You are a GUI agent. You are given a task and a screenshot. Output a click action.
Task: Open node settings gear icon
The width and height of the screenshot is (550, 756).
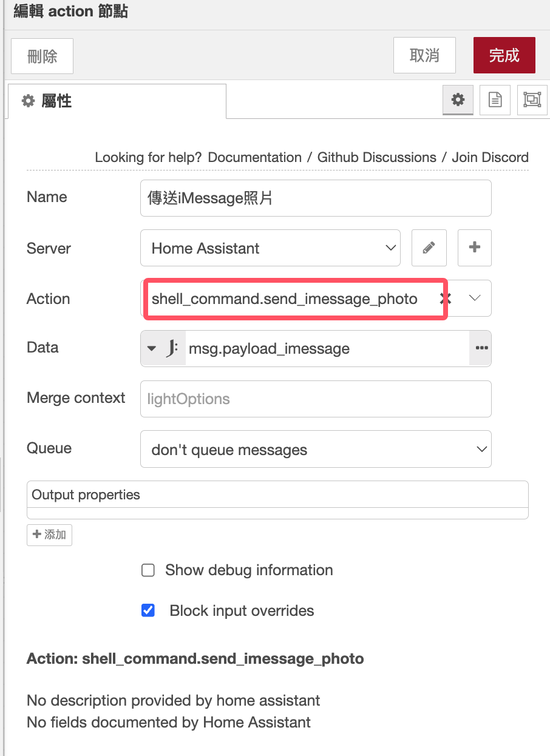coord(458,100)
